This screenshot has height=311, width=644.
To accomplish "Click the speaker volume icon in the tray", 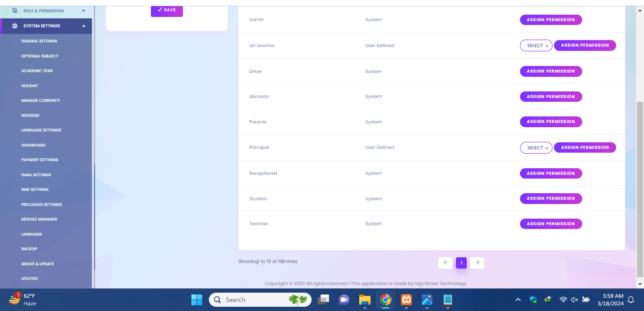I will [x=574, y=300].
